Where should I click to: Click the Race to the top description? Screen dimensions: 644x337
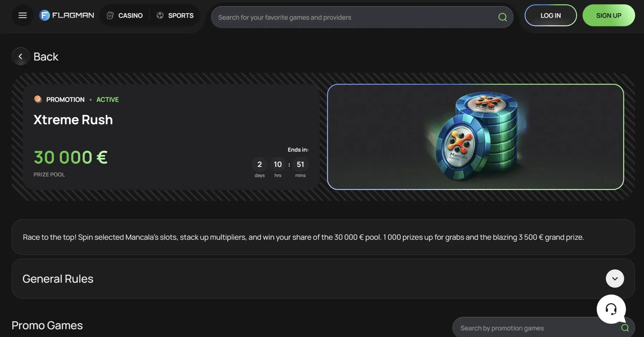click(303, 237)
